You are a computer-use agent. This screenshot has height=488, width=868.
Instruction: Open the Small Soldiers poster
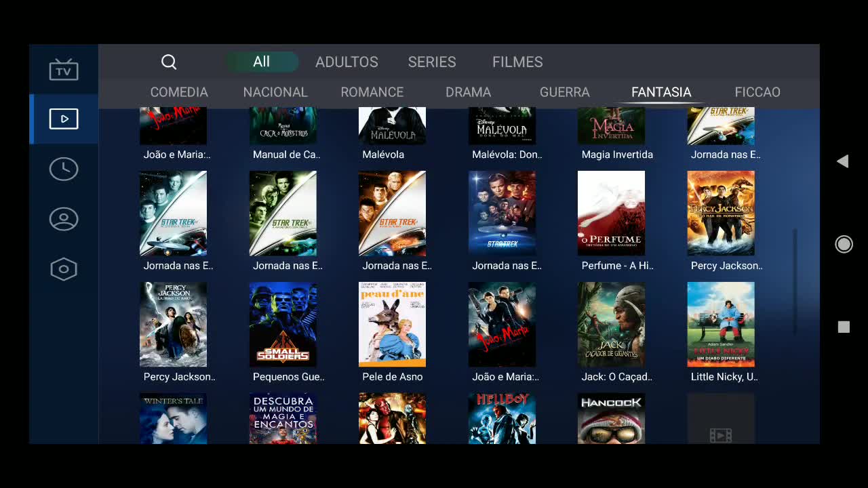click(283, 325)
